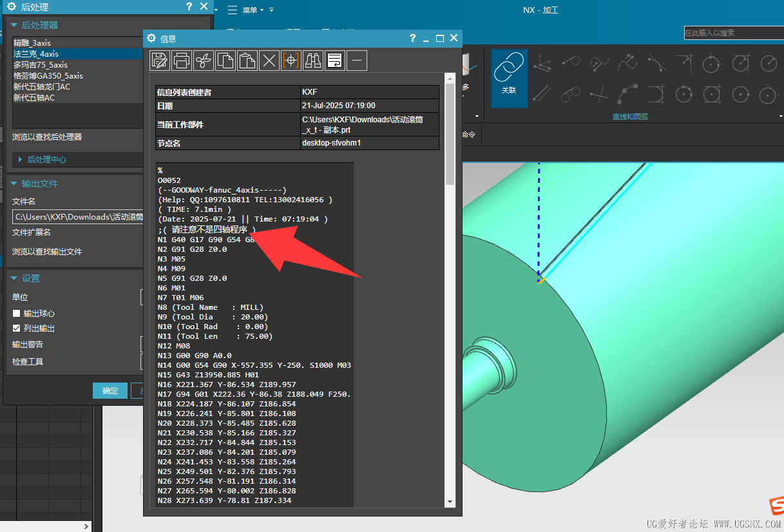Click the N3 M05 code line
The width and height of the screenshot is (784, 532).
click(171, 259)
